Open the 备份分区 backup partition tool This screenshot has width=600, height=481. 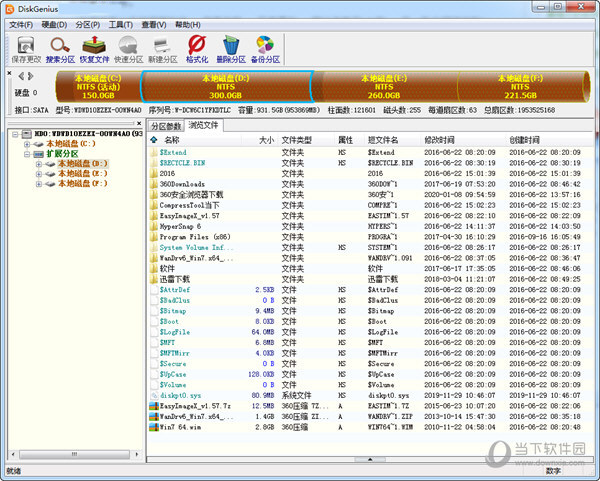pos(265,50)
